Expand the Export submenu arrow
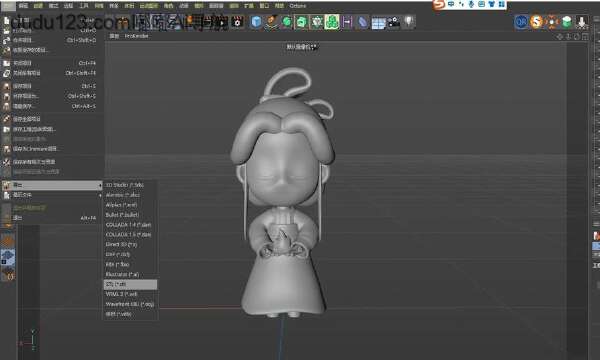Screen dimensions: 600x360 (x=100, y=185)
